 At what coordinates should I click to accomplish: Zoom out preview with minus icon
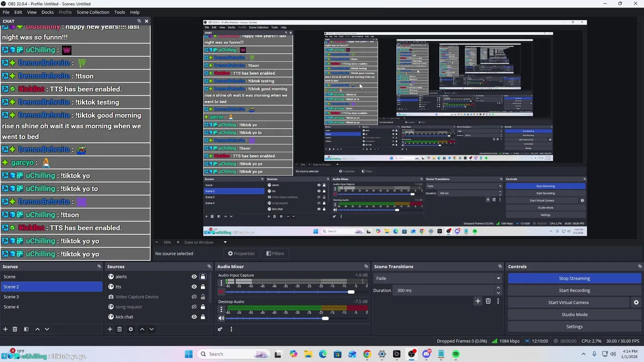pos(156,242)
